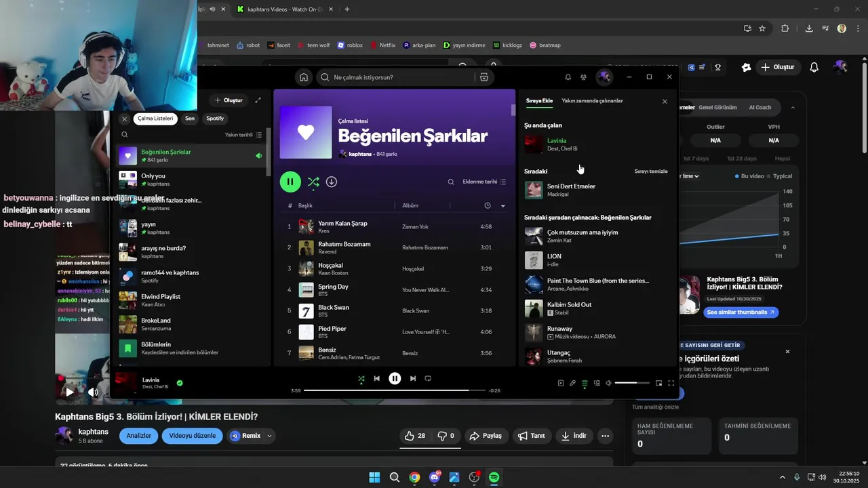Open the kaphtans Videos browser tab
This screenshot has height=488, width=868.
coord(284,9)
